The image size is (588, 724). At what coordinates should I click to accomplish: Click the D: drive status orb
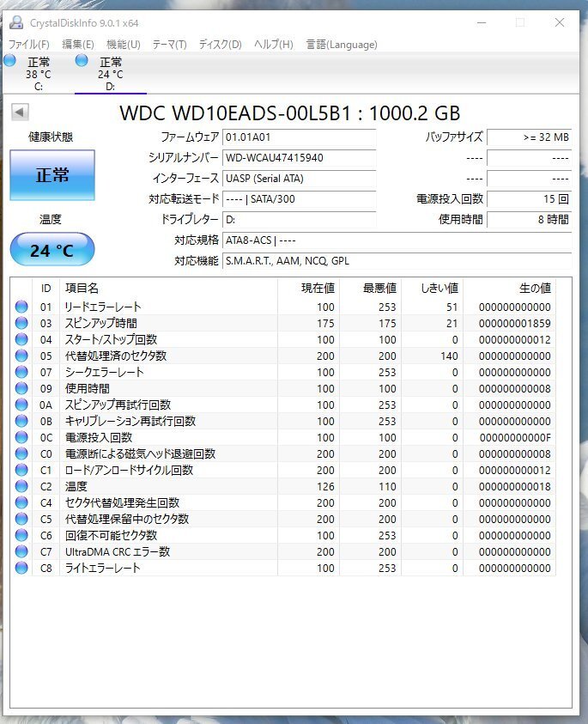pyautogui.click(x=82, y=60)
